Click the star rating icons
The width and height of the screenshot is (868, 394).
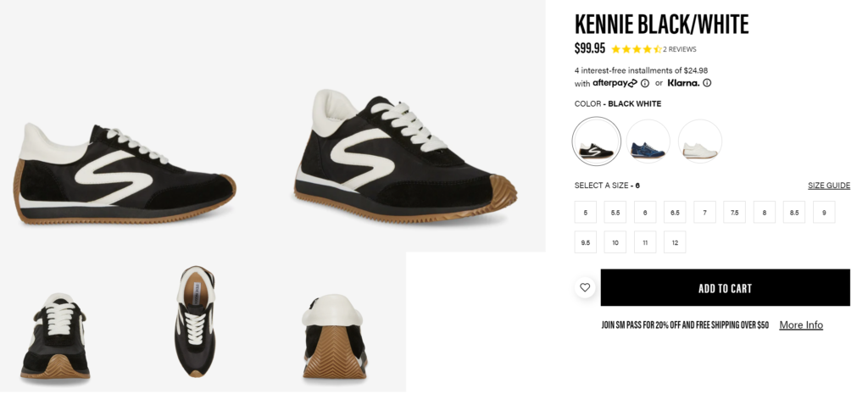tap(636, 49)
